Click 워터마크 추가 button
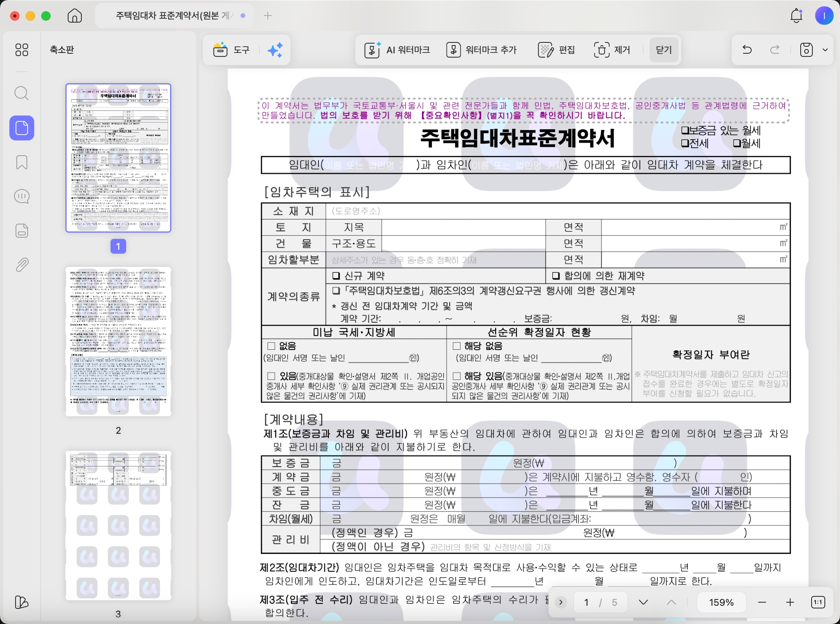The height and width of the screenshot is (624, 840). 482,50
